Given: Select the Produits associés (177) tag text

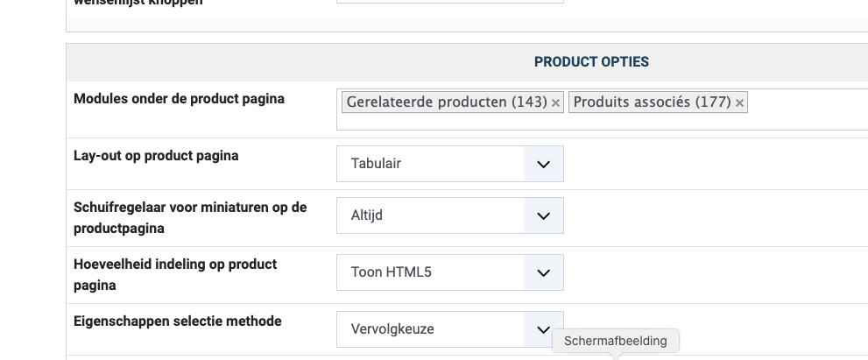Looking at the screenshot, I should click(652, 102).
